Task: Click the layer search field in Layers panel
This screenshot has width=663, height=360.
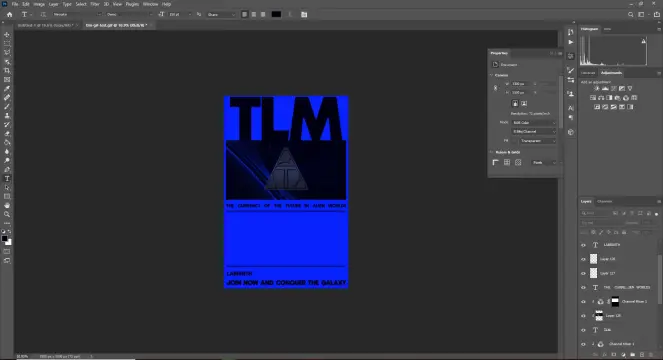Action: (596, 213)
